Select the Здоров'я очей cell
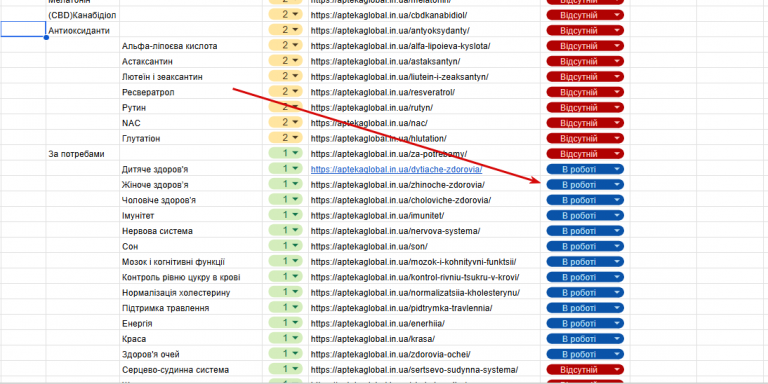768x384 pixels. point(191,354)
